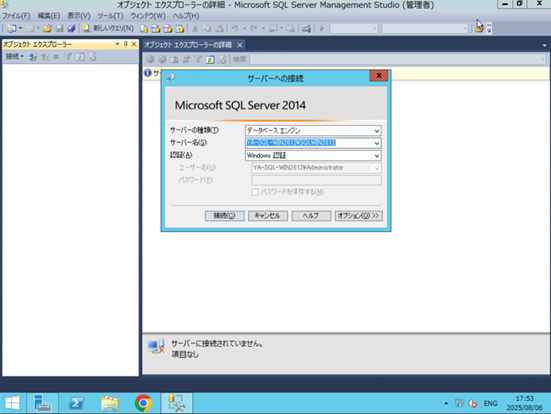
Task: Click the highlighted Refresh icon in details toolbar
Action: [210, 60]
